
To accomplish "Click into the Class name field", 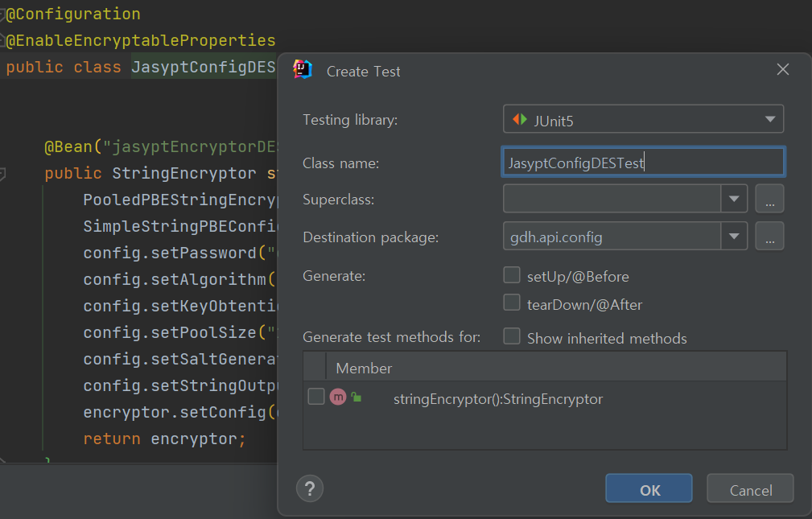I will coord(642,163).
